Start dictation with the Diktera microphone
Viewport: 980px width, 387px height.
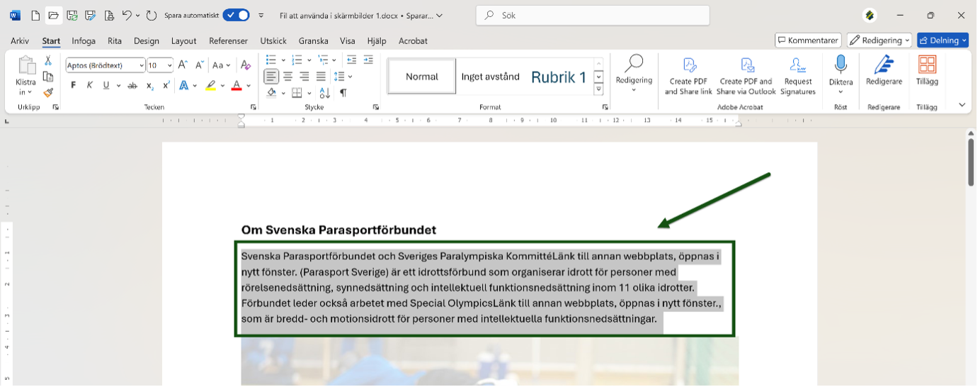point(841,65)
